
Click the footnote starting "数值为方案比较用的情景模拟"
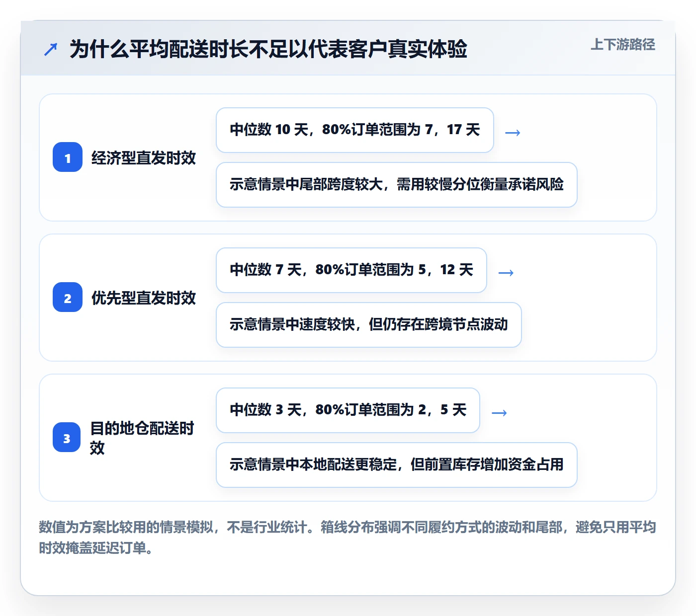click(x=348, y=538)
